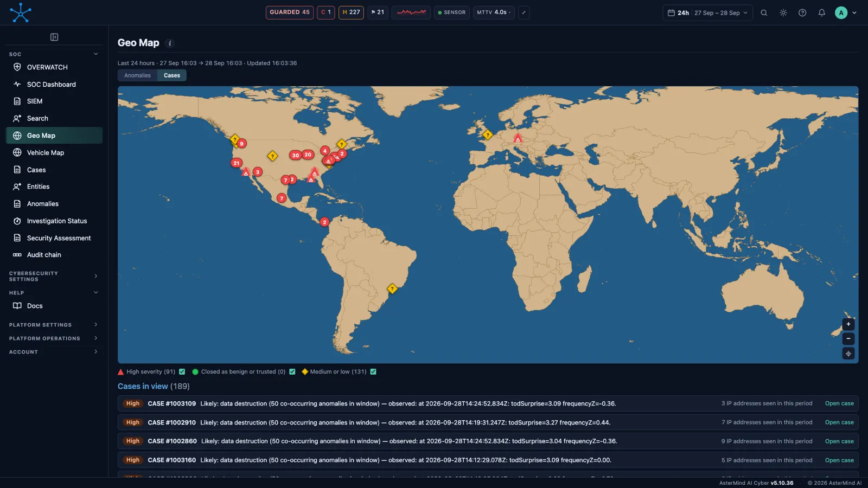
Task: Open Investigation Status icon
Action: pyautogui.click(x=17, y=221)
